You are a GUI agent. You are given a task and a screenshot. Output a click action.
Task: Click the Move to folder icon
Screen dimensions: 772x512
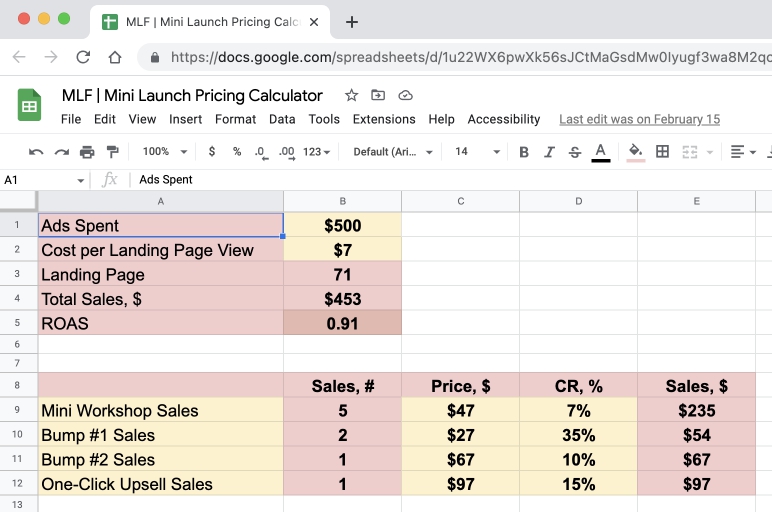378,95
